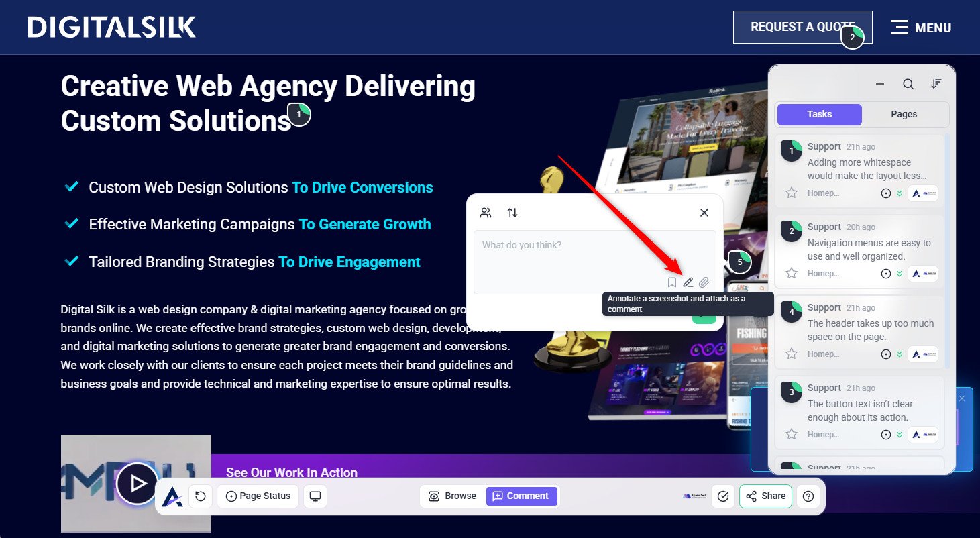The image size is (980, 538).
Task: Click the bookmark icon in comment box
Action: [671, 282]
